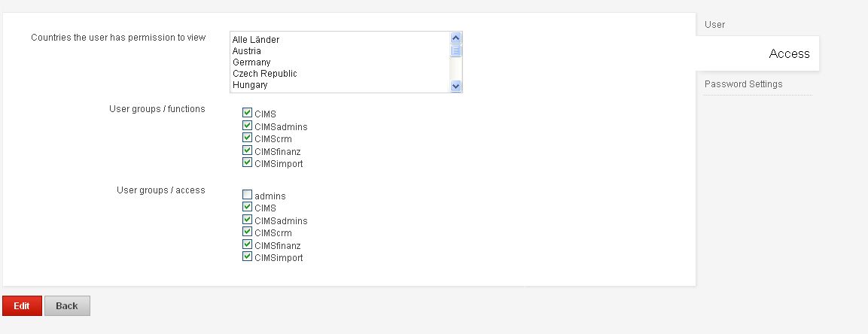Toggle CIMSfinanz checkbox in functions group
This screenshot has height=334, width=868.
point(247,150)
